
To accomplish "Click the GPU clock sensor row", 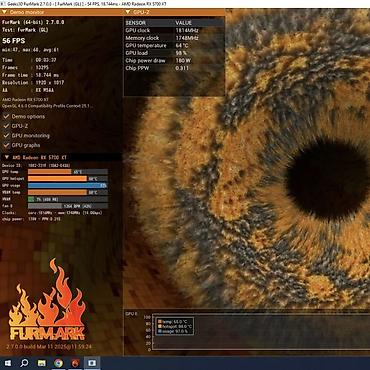I will [x=174, y=30].
